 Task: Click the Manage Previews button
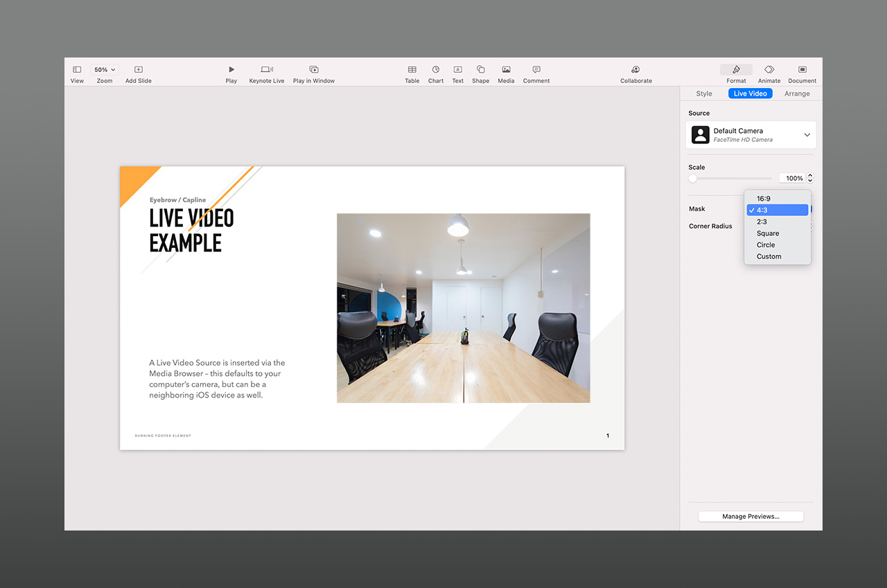tap(750, 517)
